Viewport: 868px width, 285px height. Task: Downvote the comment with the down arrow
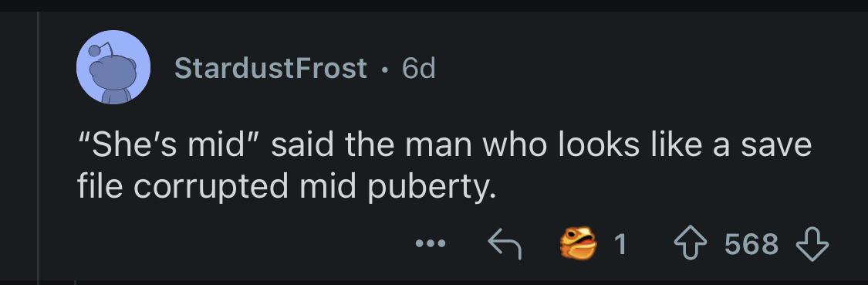pyautogui.click(x=812, y=243)
